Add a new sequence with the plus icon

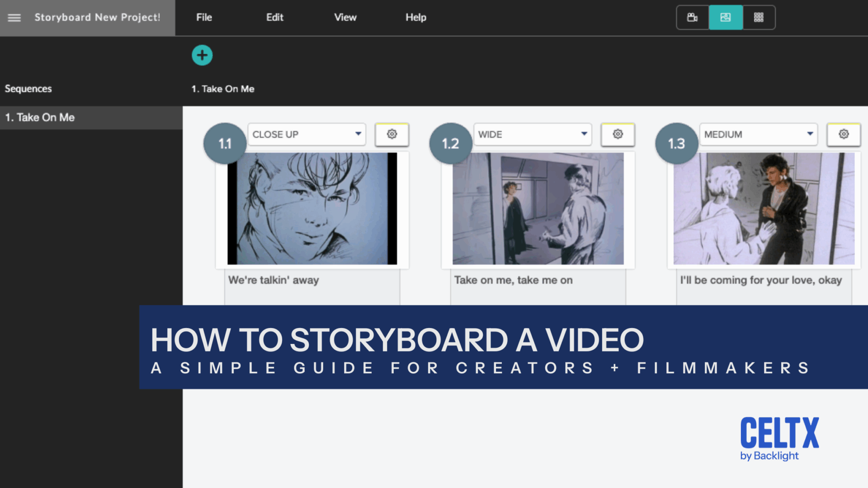pos(202,55)
